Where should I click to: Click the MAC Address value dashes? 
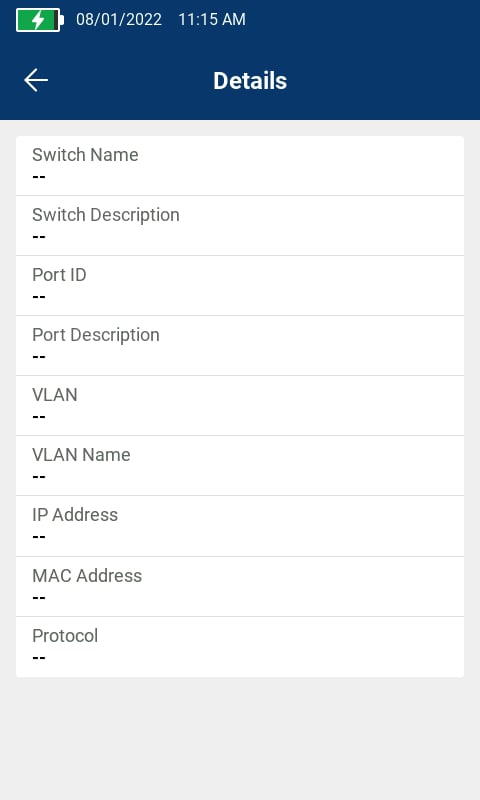tap(39, 597)
